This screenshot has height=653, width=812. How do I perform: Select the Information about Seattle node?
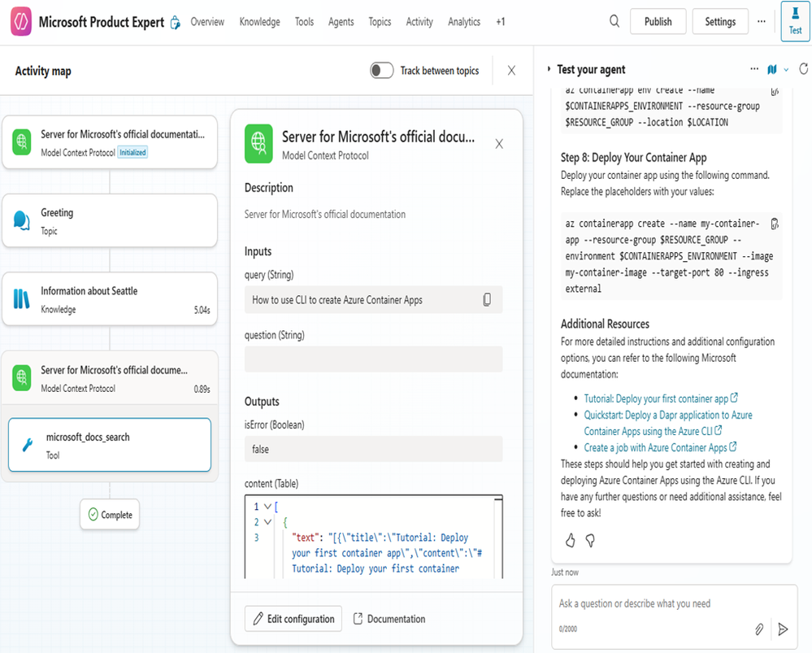point(110,299)
